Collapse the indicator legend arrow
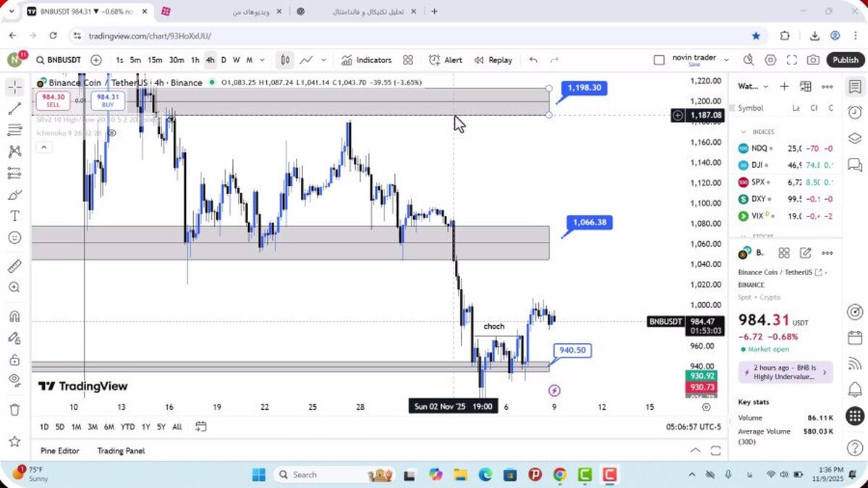Image resolution: width=868 pixels, height=488 pixels. point(43,147)
